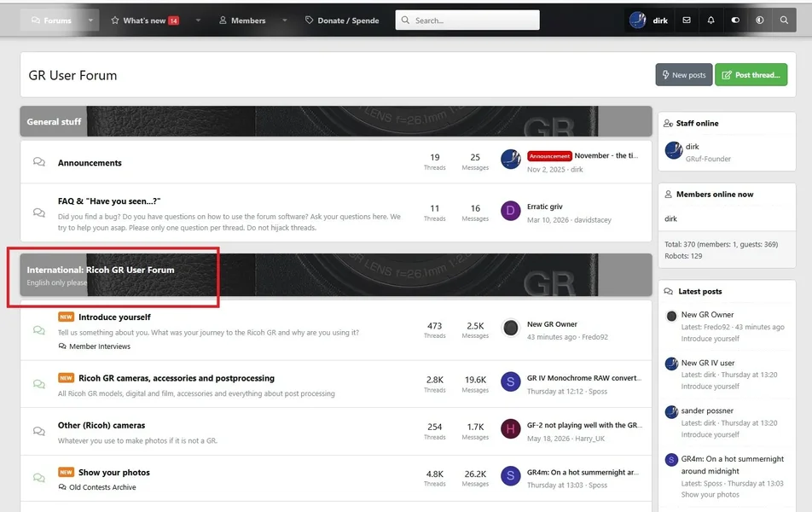Click Other (Ricoh) cameras bubble icon
The image size is (812, 512).
click(x=39, y=431)
